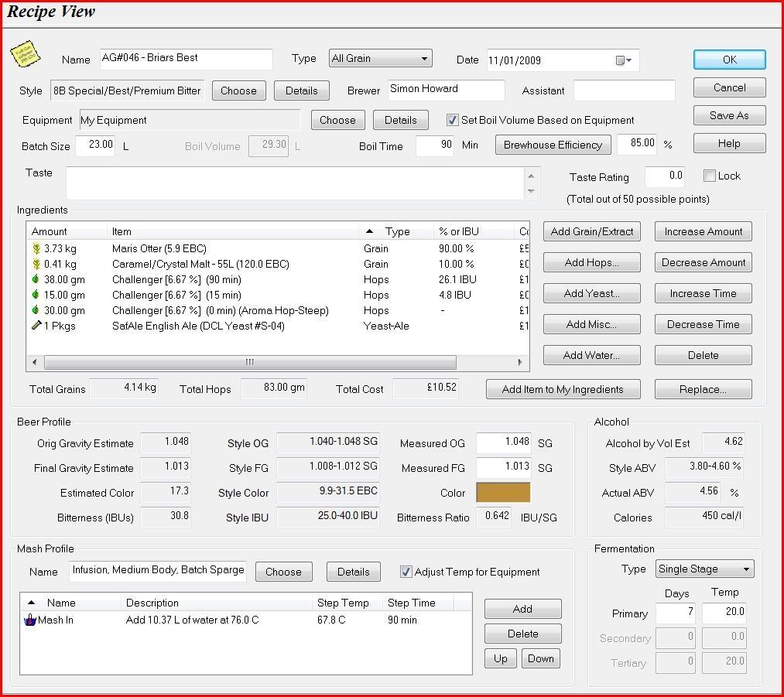Screen dimensions: 784x697
Task: Sort ingredients by Item column header
Action: (233, 231)
